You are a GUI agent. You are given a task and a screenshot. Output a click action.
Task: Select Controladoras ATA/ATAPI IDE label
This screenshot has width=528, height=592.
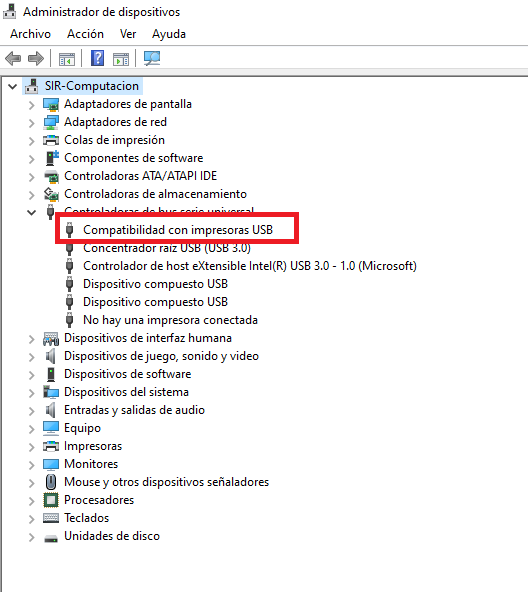click(140, 176)
